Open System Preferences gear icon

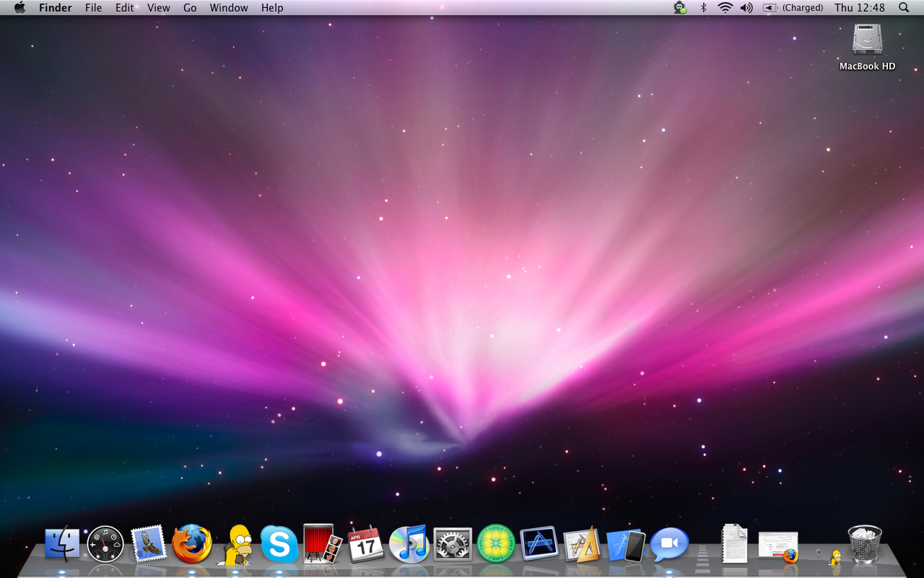[453, 544]
